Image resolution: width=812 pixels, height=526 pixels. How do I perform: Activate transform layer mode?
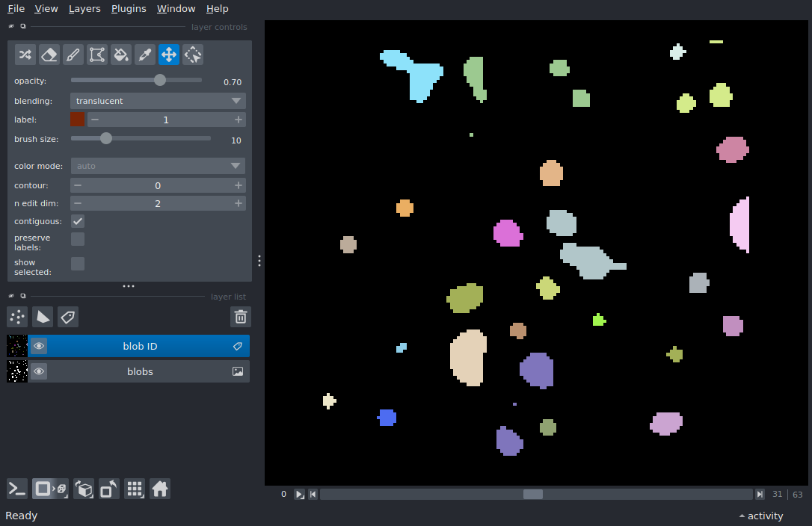193,55
